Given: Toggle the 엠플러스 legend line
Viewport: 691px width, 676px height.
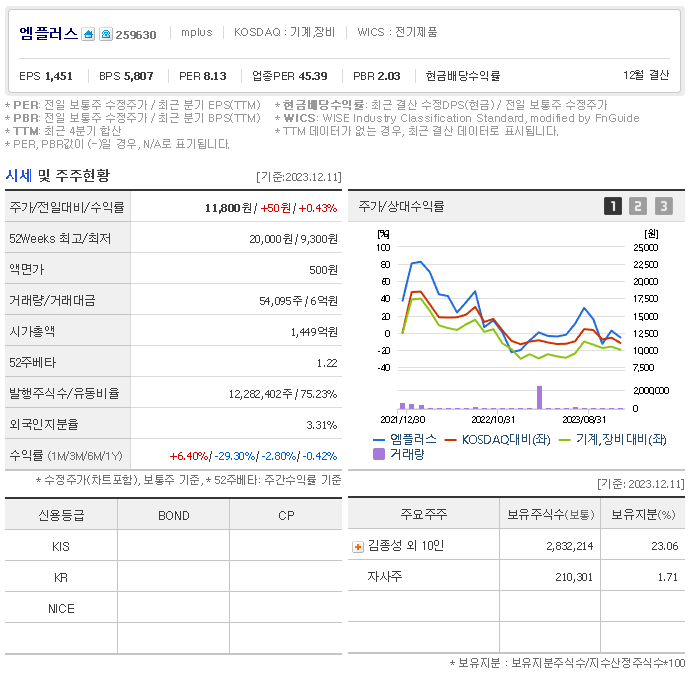Looking at the screenshot, I should coord(405,439).
